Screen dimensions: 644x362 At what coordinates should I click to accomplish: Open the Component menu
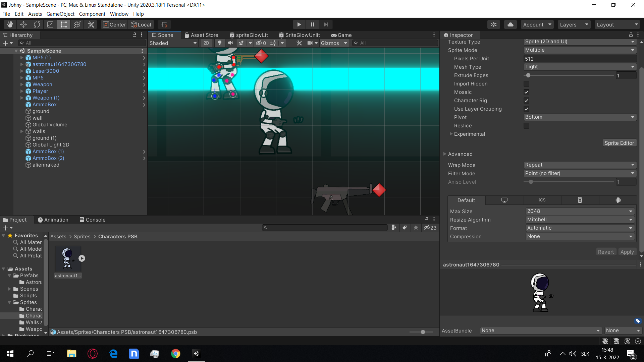coord(92,14)
